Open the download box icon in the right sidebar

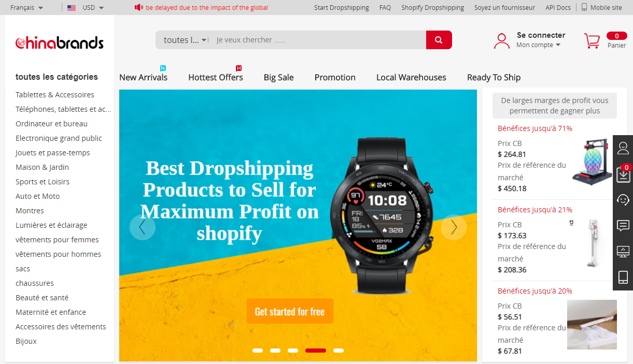pos(623,174)
